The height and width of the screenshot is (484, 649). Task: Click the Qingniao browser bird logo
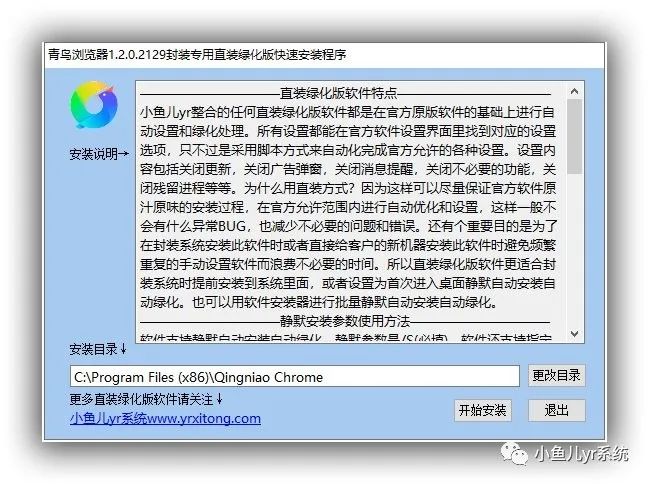coord(94,104)
